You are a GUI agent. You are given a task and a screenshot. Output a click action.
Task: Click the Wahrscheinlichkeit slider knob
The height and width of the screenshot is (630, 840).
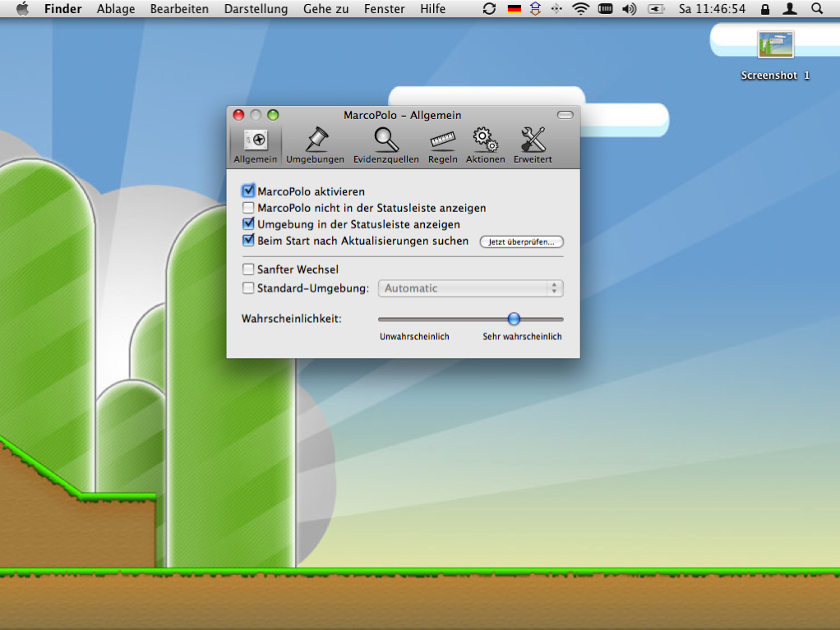point(514,319)
